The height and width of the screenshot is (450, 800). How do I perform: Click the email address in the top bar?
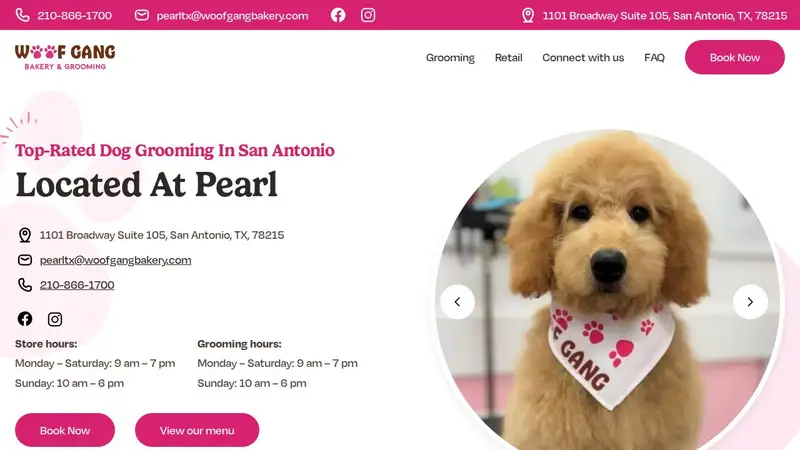pos(232,16)
